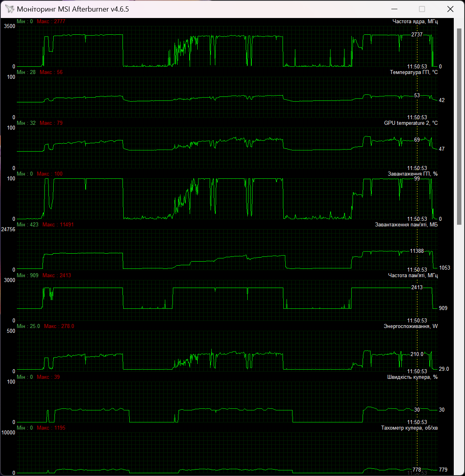Close the Afterburner monitoring window
The image size is (465, 476).
(450, 9)
